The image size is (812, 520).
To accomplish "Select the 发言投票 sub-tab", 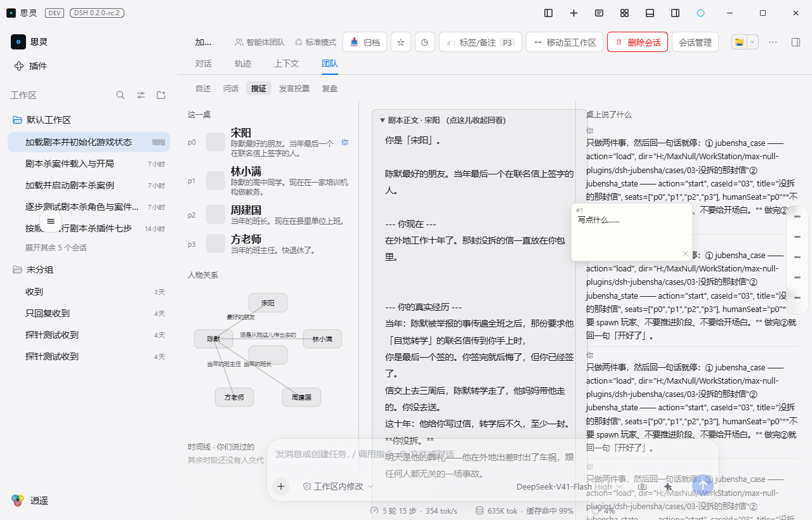I will pyautogui.click(x=294, y=88).
